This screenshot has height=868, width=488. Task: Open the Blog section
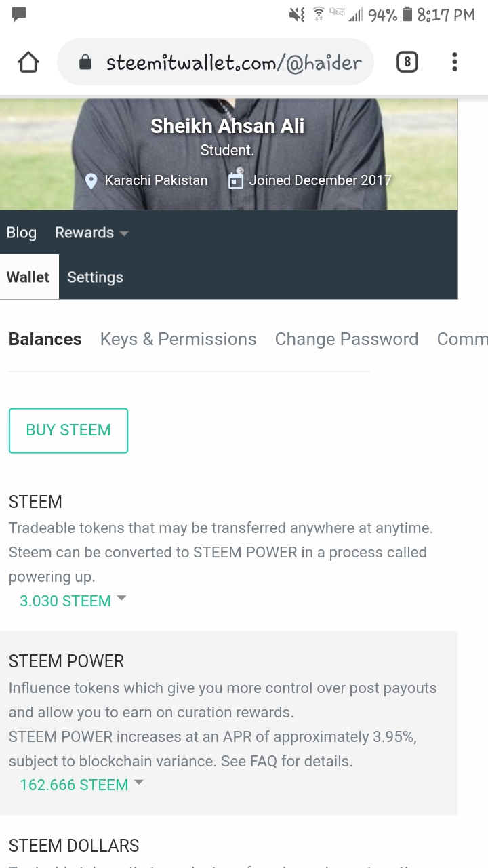[x=21, y=233]
